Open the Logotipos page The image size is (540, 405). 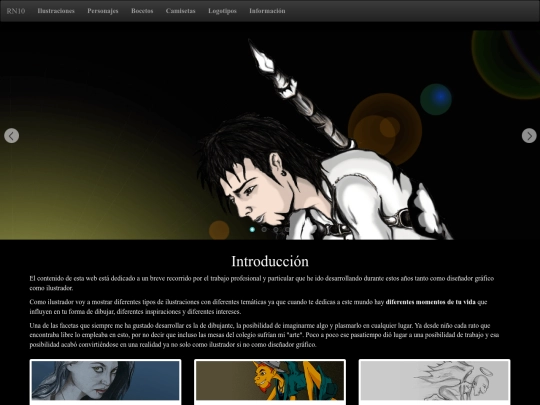tap(222, 11)
